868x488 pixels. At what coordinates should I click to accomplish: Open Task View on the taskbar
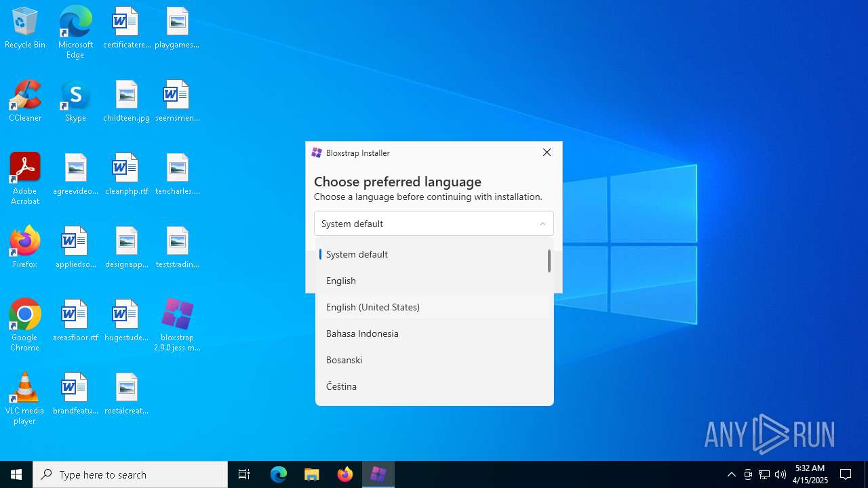244,474
